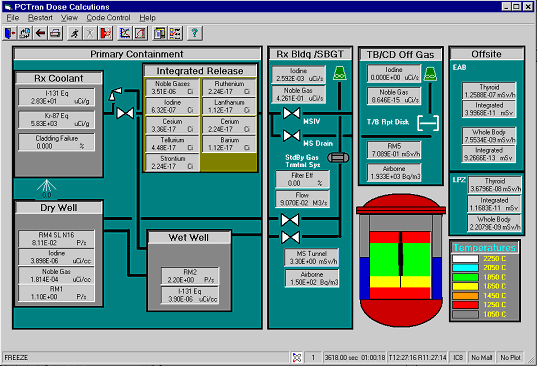Toggle the MS Drain valve symbol
This screenshot has width=537, height=366.
[x=291, y=136]
